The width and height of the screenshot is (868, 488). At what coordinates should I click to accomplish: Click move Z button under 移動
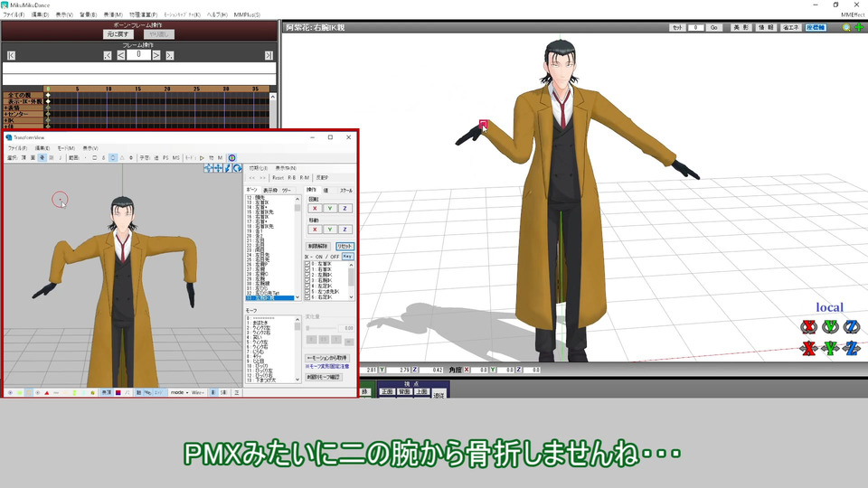pos(344,229)
